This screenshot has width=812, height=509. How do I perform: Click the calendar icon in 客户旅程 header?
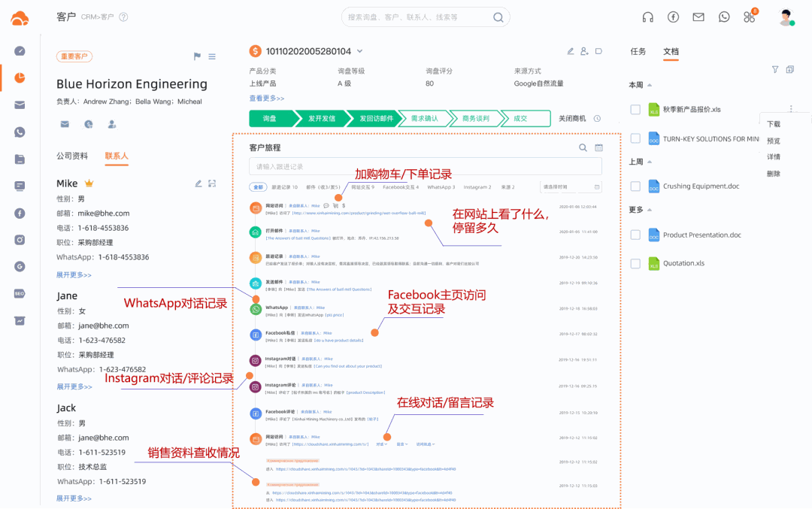coord(598,147)
